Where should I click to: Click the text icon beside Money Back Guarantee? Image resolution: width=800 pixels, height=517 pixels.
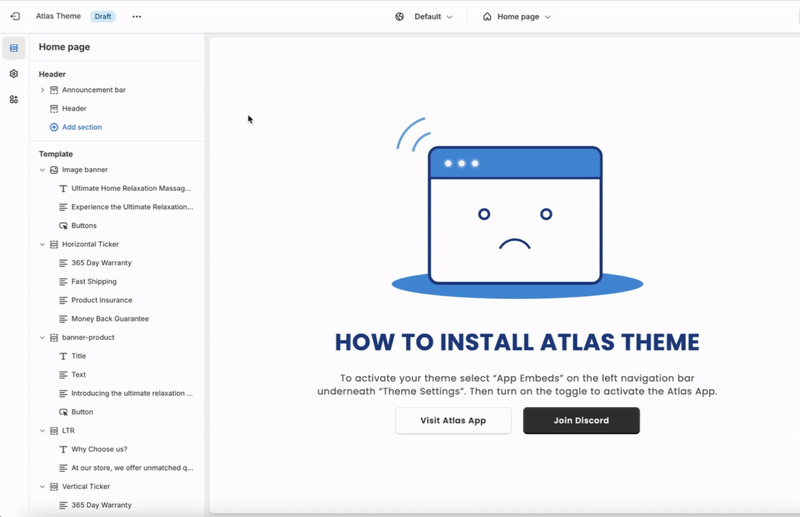tap(63, 319)
